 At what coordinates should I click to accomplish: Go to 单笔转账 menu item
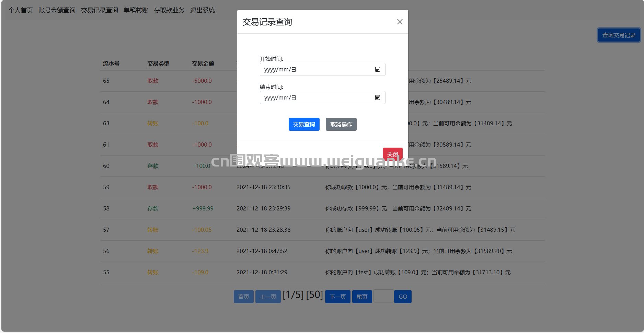(x=136, y=10)
